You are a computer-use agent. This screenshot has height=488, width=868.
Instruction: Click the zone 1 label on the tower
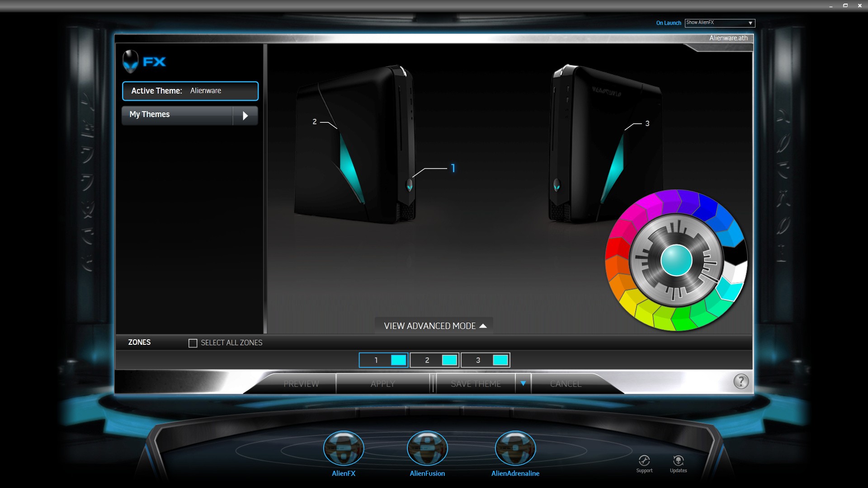(x=453, y=168)
